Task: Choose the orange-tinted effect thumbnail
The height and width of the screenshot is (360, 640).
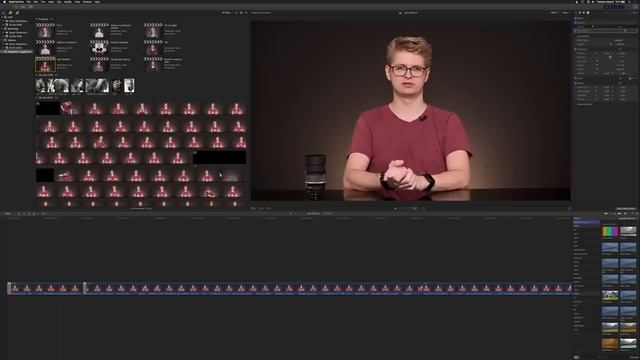Action: click(x=610, y=343)
